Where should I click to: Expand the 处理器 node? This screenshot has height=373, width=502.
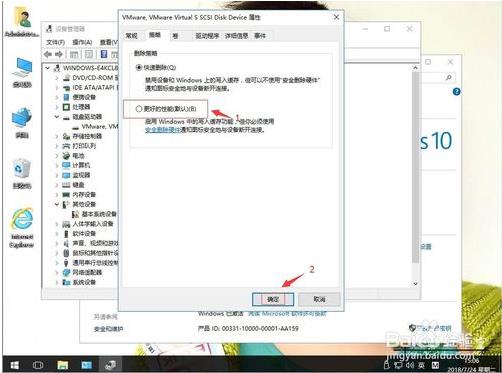[57, 107]
